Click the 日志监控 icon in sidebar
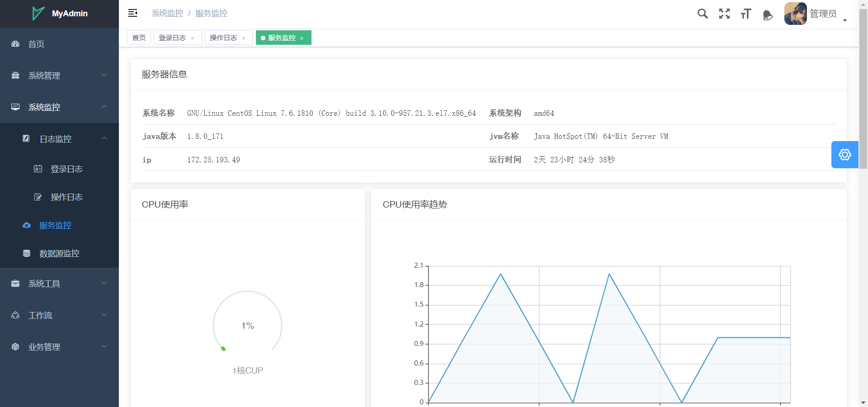 pos(26,138)
